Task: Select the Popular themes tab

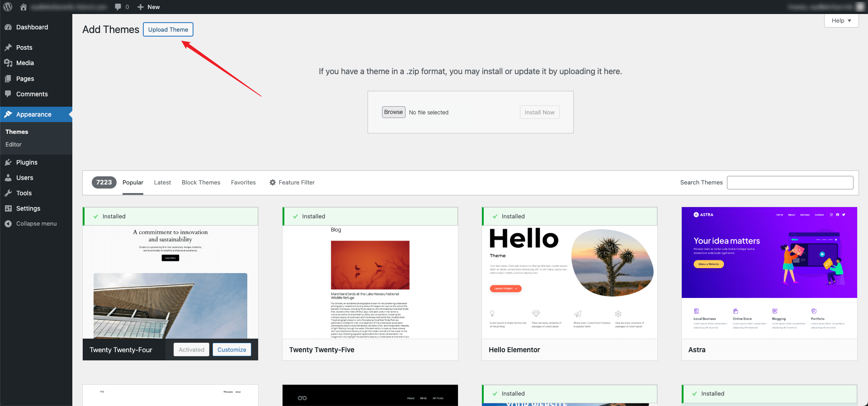Action: pos(133,183)
